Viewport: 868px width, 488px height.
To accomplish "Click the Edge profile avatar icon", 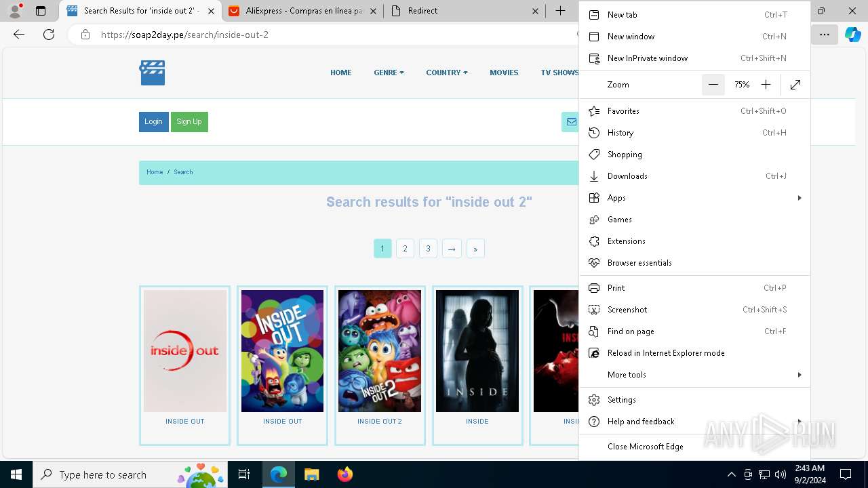I will pos(15,11).
